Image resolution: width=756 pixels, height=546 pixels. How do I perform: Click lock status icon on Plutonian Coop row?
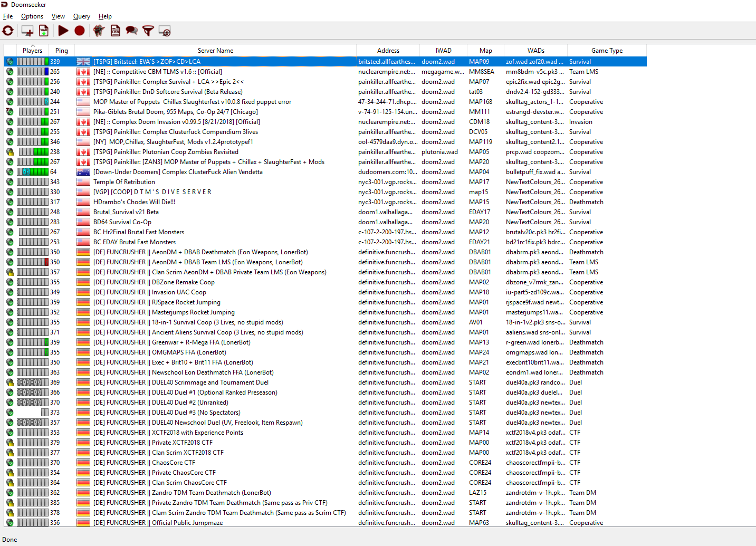point(9,152)
